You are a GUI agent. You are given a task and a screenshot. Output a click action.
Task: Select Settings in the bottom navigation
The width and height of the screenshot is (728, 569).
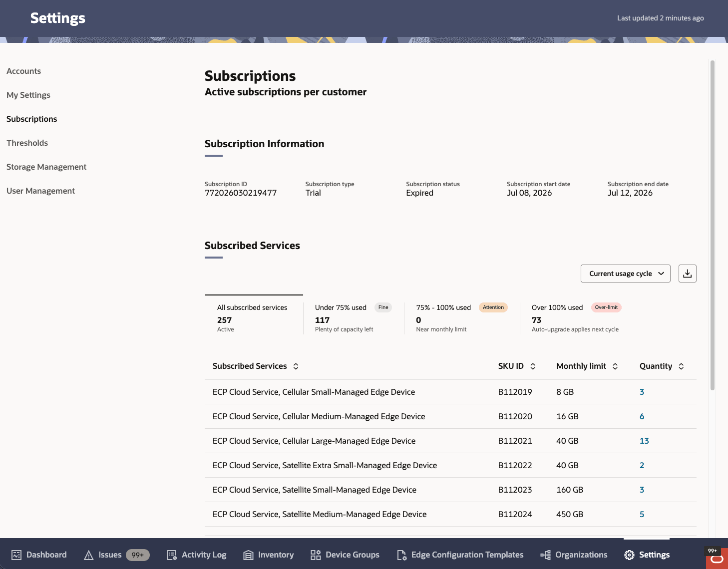point(647,555)
